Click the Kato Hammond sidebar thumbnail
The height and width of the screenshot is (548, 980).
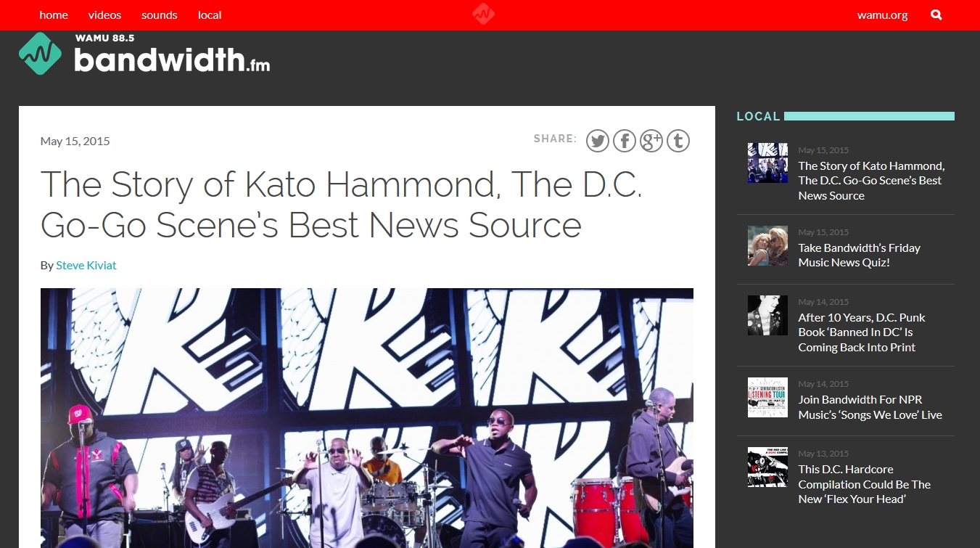[x=767, y=163]
